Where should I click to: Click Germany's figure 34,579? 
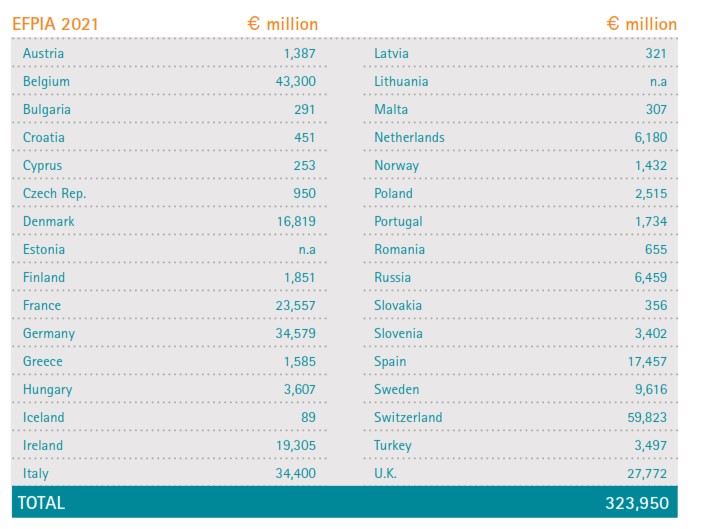(x=295, y=333)
